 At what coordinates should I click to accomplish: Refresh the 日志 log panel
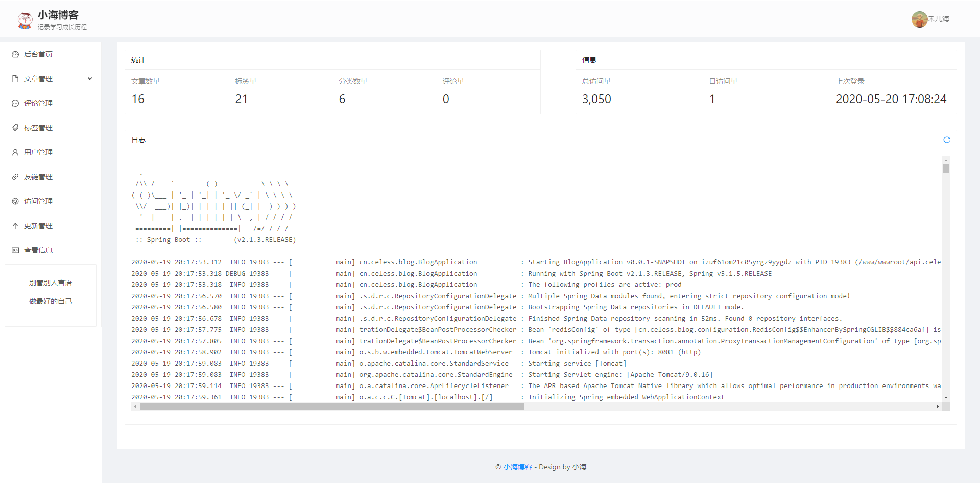coord(946,140)
